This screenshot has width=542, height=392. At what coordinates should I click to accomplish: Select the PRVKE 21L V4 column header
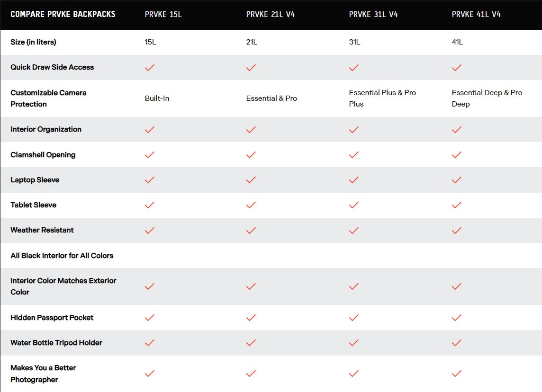pyautogui.click(x=271, y=15)
